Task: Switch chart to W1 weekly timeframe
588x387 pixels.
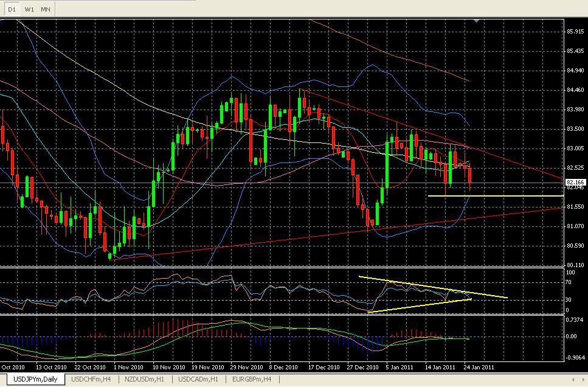Action: [29, 9]
